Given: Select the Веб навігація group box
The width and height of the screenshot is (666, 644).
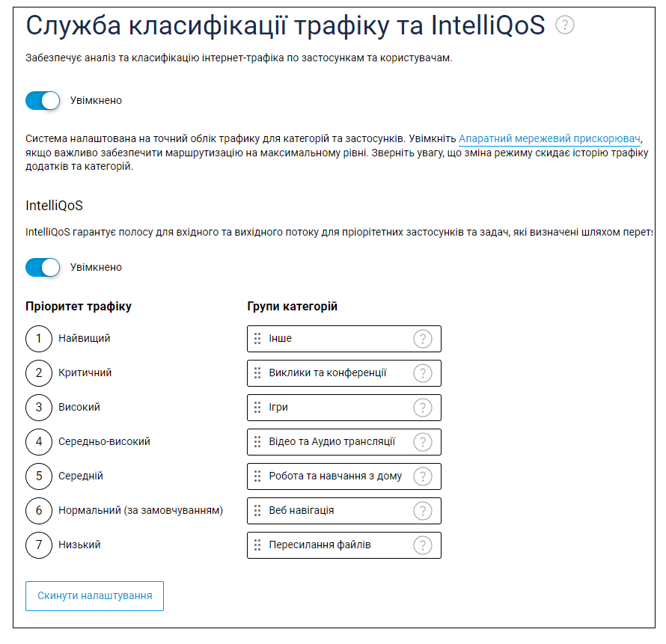Looking at the screenshot, I should (x=344, y=511).
